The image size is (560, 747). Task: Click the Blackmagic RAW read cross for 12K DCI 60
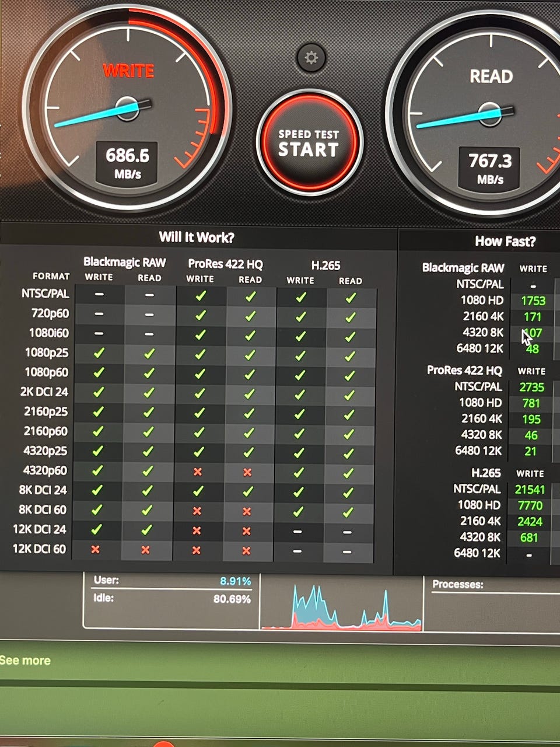[145, 550]
